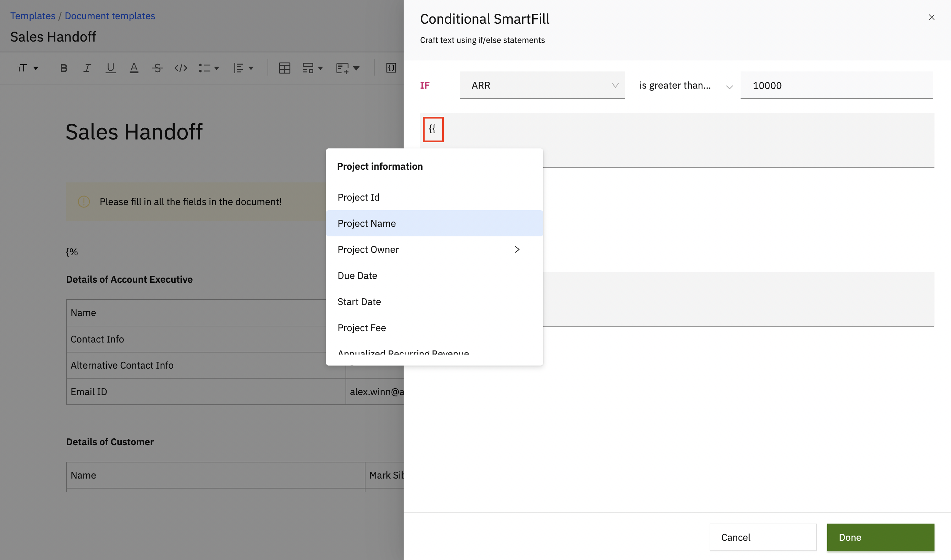Expand the Project Owner submenu
Viewport: 951px width, 560px height.
pos(516,249)
